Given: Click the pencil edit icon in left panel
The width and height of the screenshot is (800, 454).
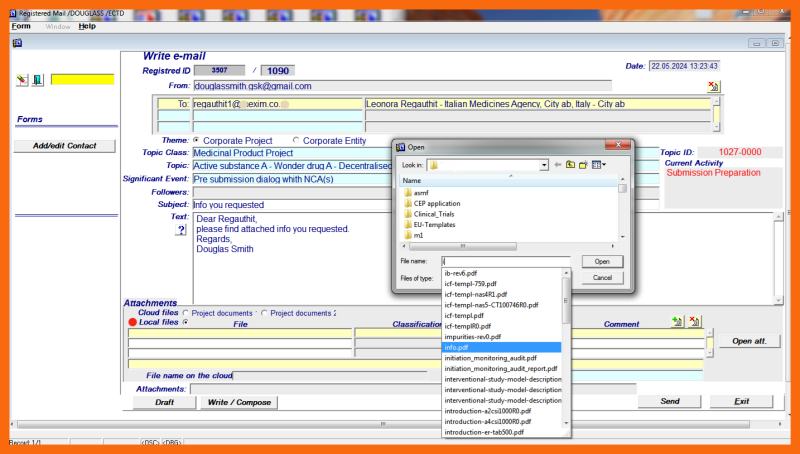Looking at the screenshot, I should 23,80.
